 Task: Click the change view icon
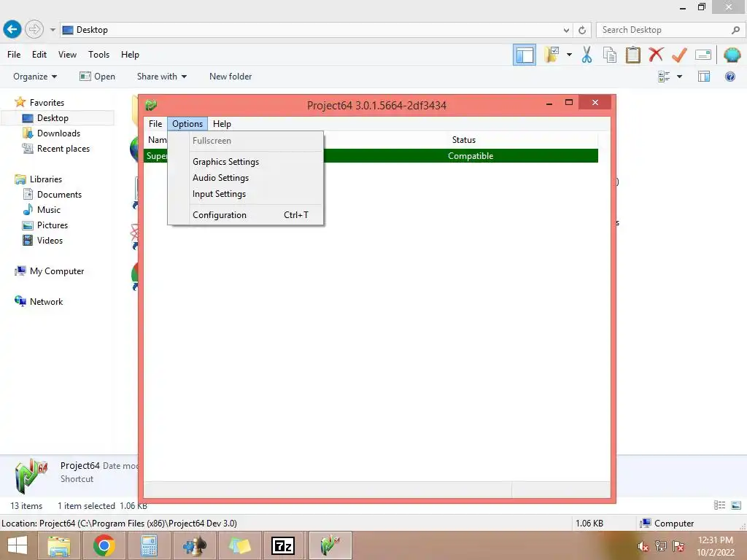click(x=664, y=77)
